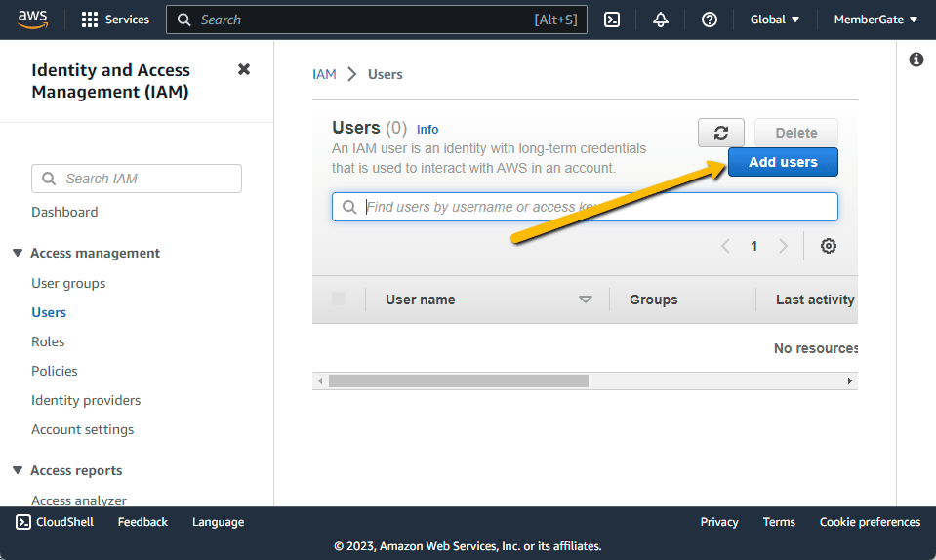Click the disabled Delete button
Screen dimensions: 936x560
point(796,133)
